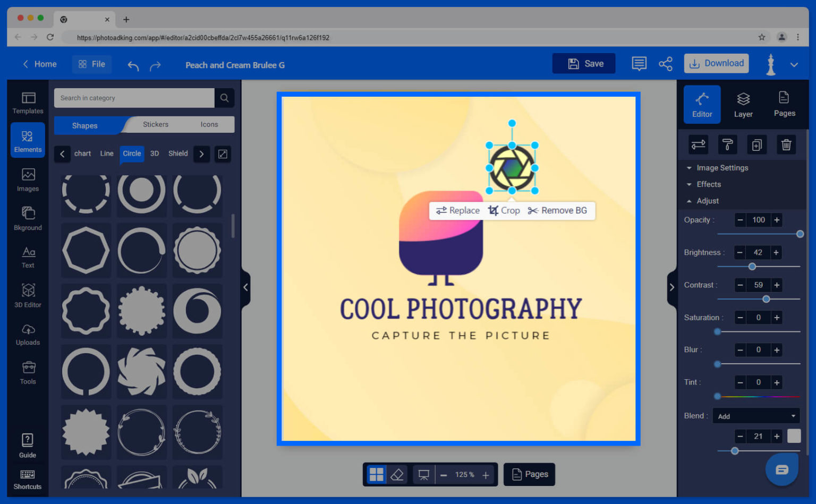Open the File menu
This screenshot has height=504, width=816.
click(x=91, y=64)
